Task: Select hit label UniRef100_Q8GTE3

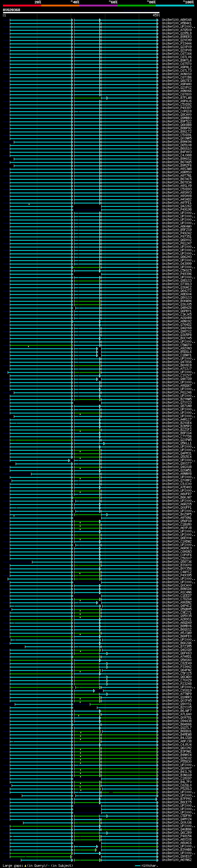Action: [177, 81]
